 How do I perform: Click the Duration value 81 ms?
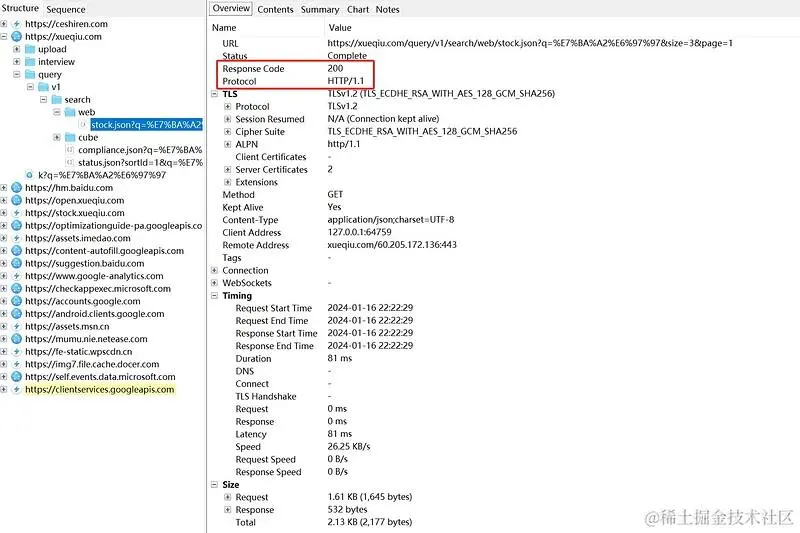pos(339,358)
